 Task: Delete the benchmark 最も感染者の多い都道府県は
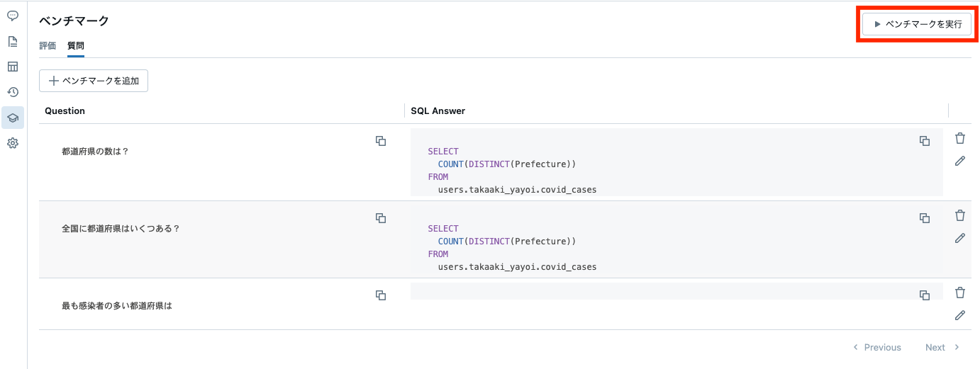[x=960, y=293]
